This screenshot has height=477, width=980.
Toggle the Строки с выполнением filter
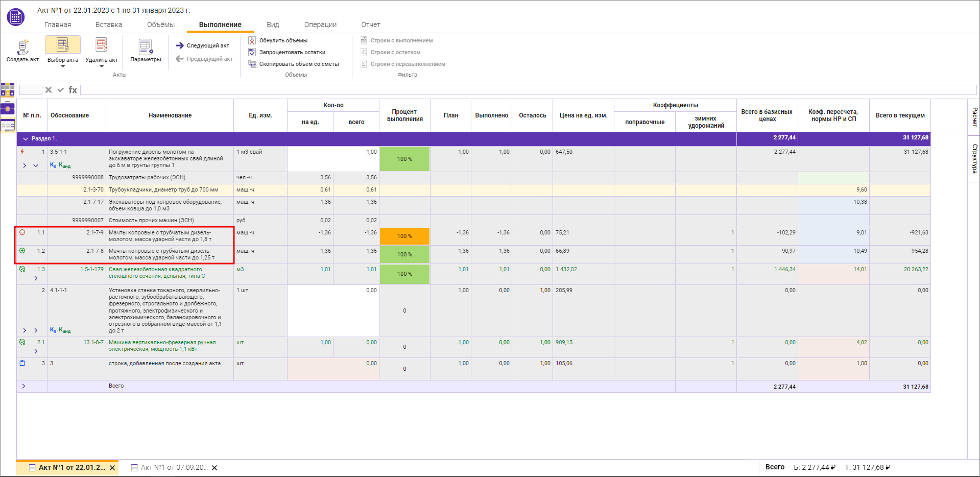tap(401, 40)
